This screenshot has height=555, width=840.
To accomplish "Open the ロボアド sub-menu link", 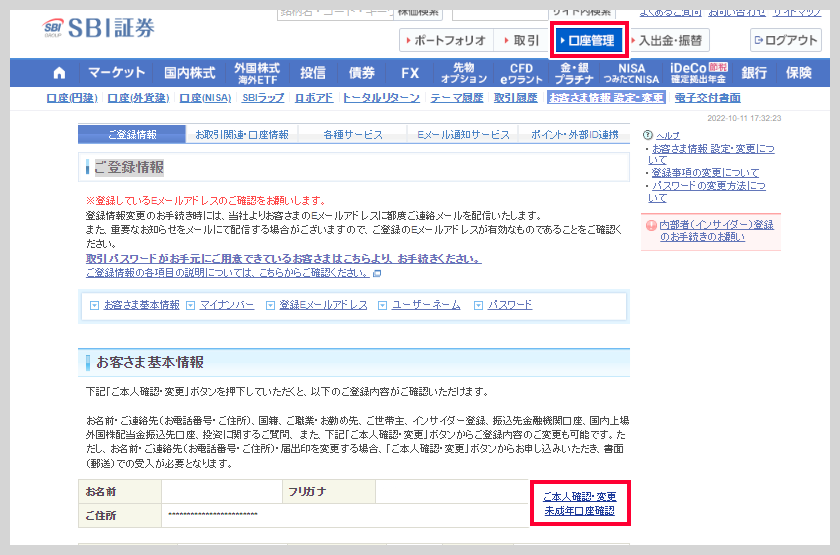I will click(314, 98).
